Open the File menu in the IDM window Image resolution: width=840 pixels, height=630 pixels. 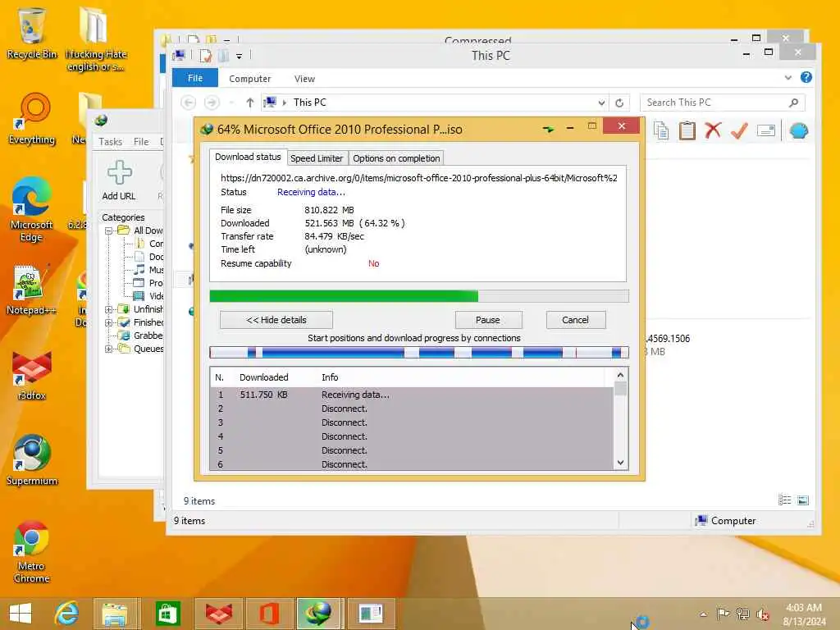pyautogui.click(x=141, y=141)
